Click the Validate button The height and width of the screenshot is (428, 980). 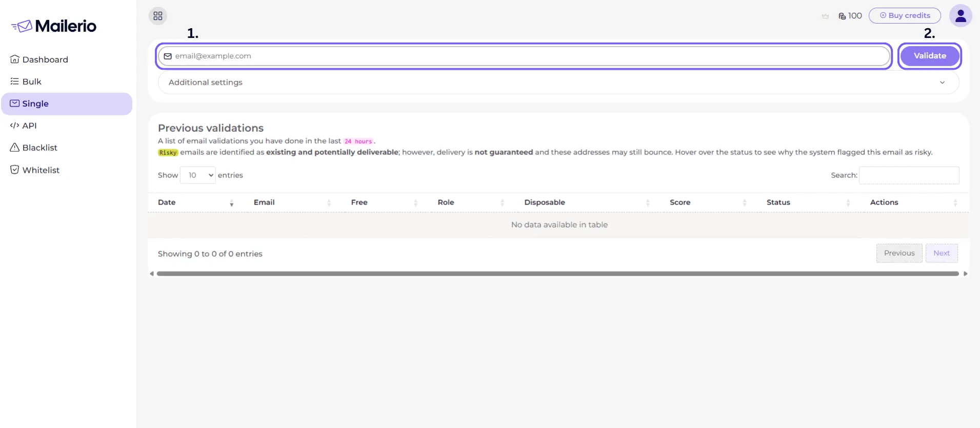930,56
